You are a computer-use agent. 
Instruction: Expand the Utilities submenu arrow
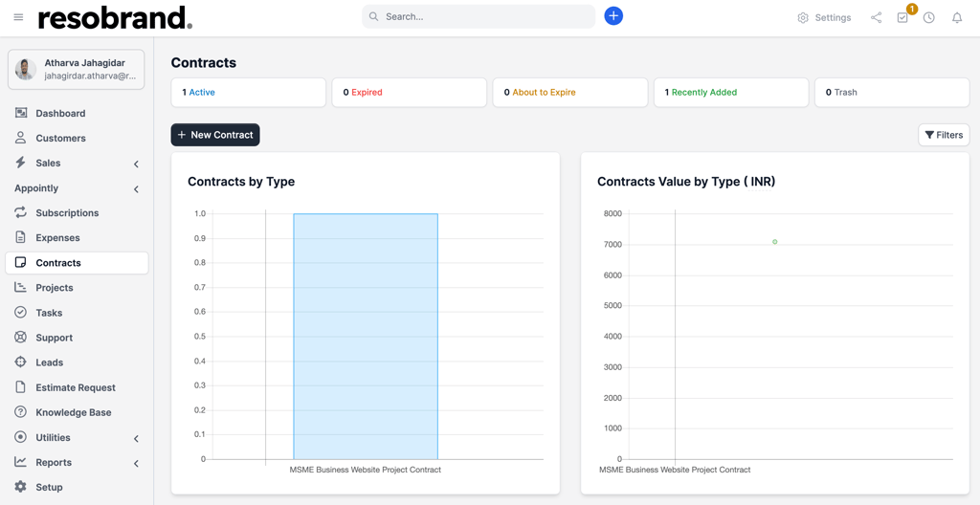136,438
